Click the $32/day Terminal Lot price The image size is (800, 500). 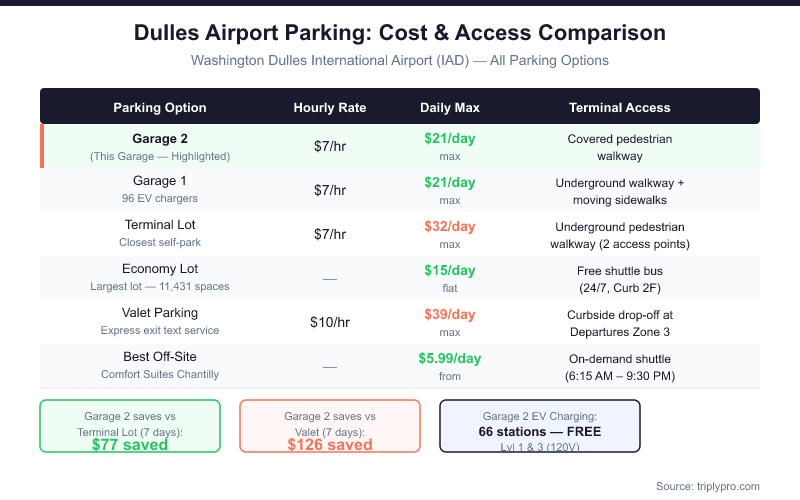450,226
